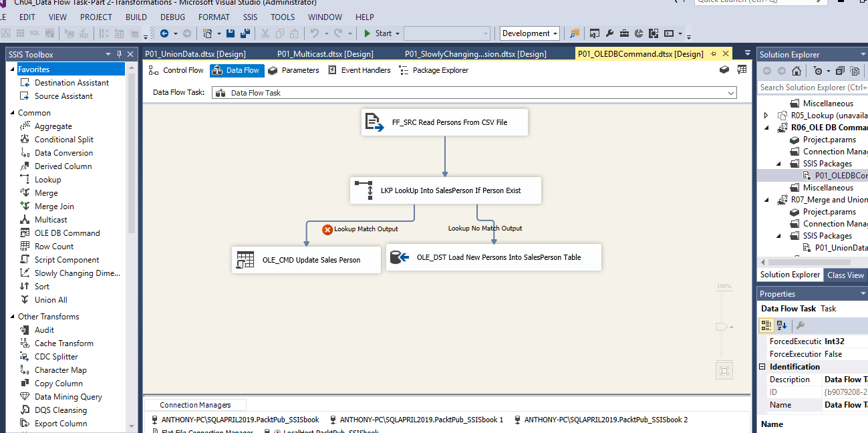
Task: Switch to Package Explorer tab
Action: click(x=433, y=70)
